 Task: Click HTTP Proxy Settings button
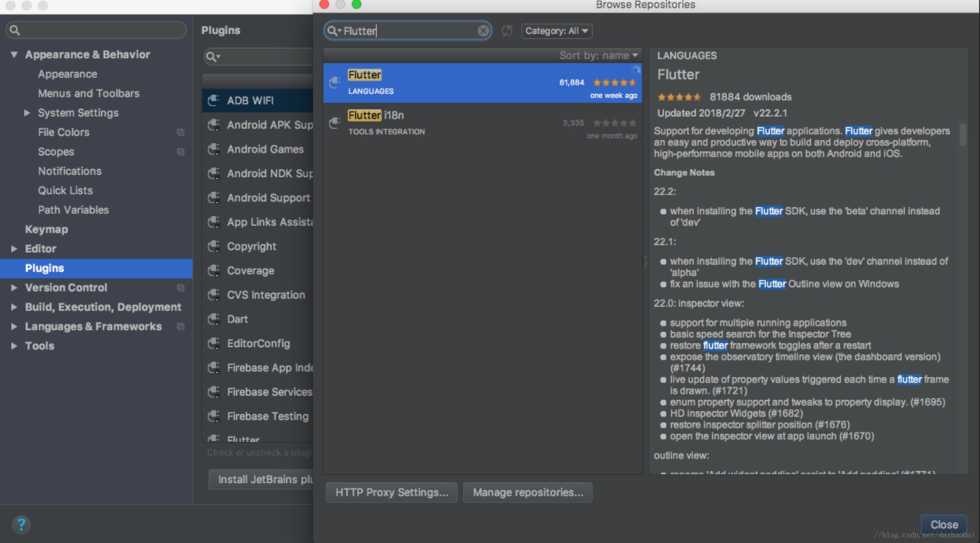point(391,492)
